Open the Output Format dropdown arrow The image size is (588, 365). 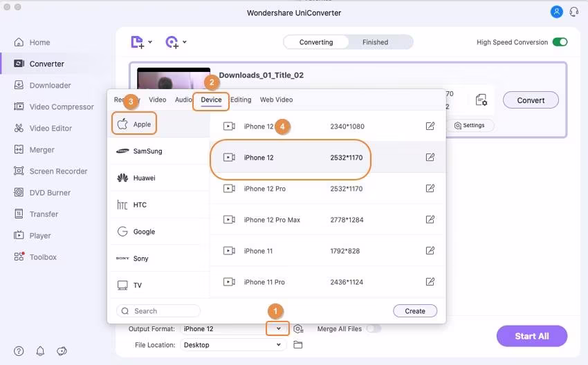click(x=278, y=328)
